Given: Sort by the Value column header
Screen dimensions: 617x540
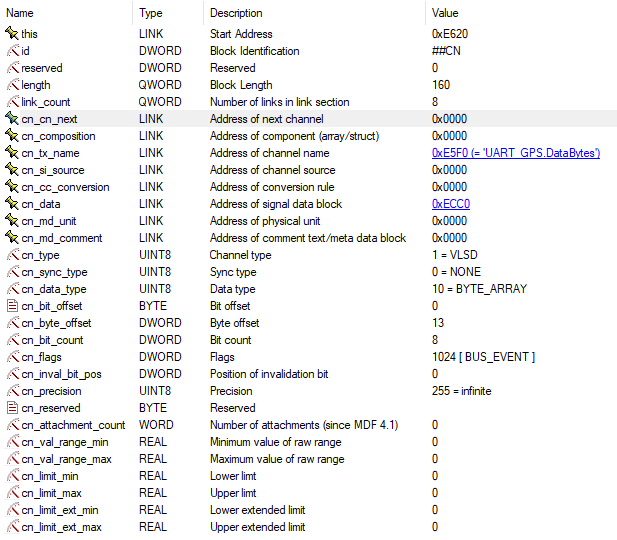Looking at the screenshot, I should (x=445, y=13).
